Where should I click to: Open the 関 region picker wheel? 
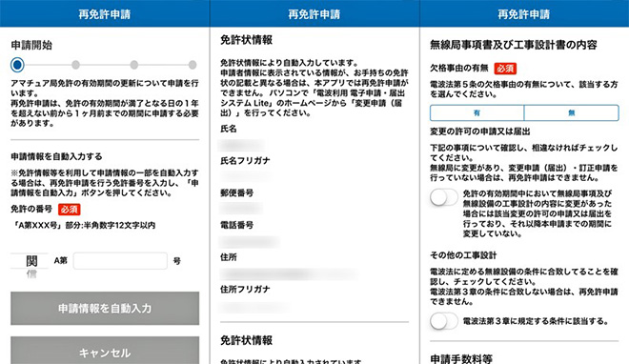click(x=31, y=261)
